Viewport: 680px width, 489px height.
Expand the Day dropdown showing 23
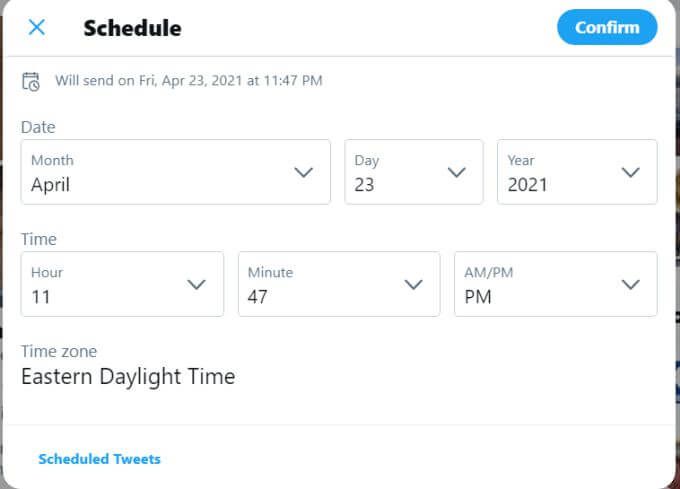414,172
